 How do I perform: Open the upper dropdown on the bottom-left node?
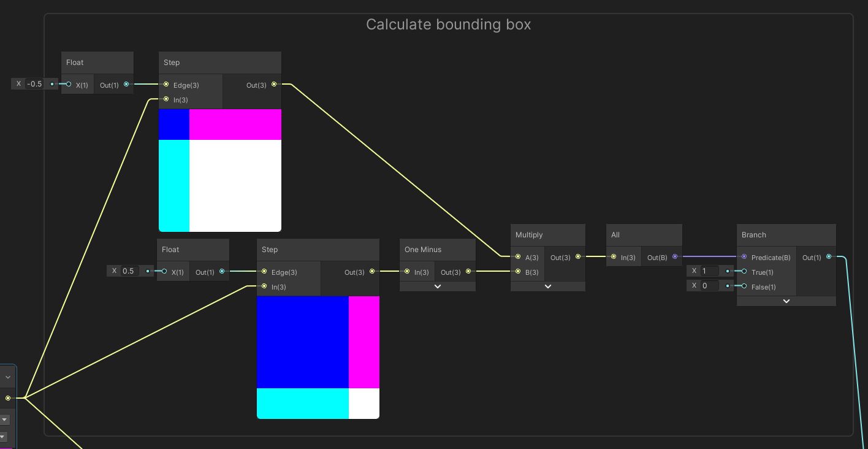coord(4,419)
